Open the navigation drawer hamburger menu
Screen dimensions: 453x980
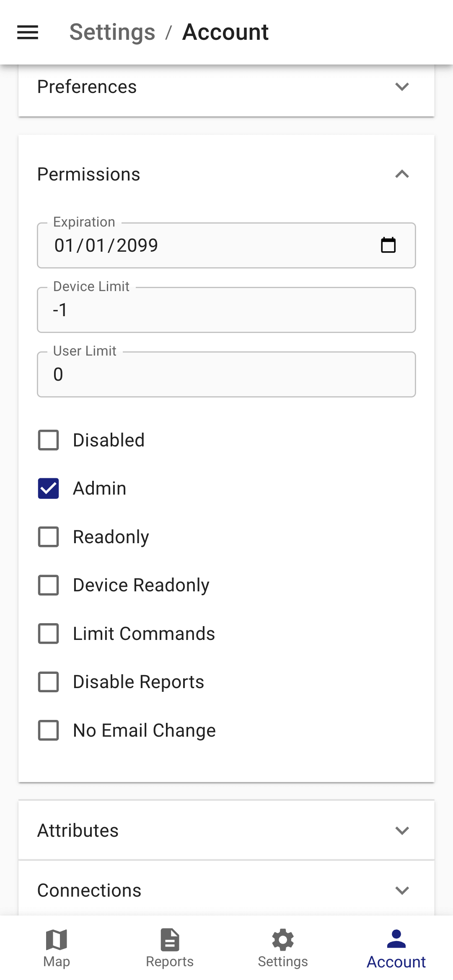[27, 32]
